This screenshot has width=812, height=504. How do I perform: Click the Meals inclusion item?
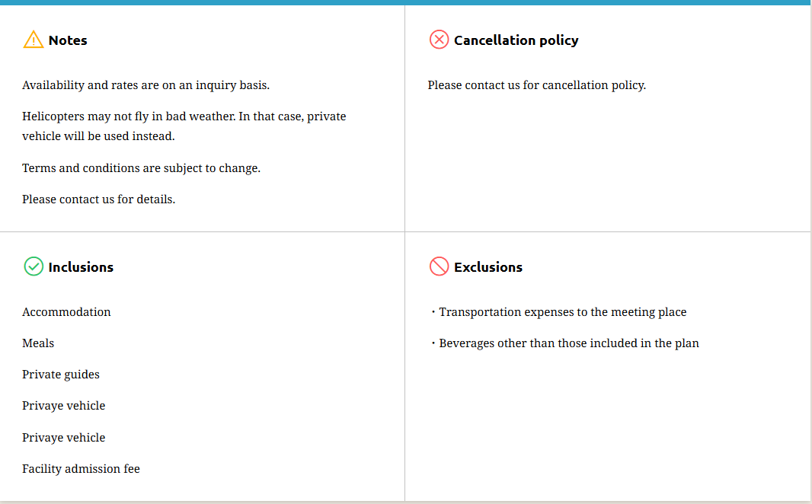38,343
